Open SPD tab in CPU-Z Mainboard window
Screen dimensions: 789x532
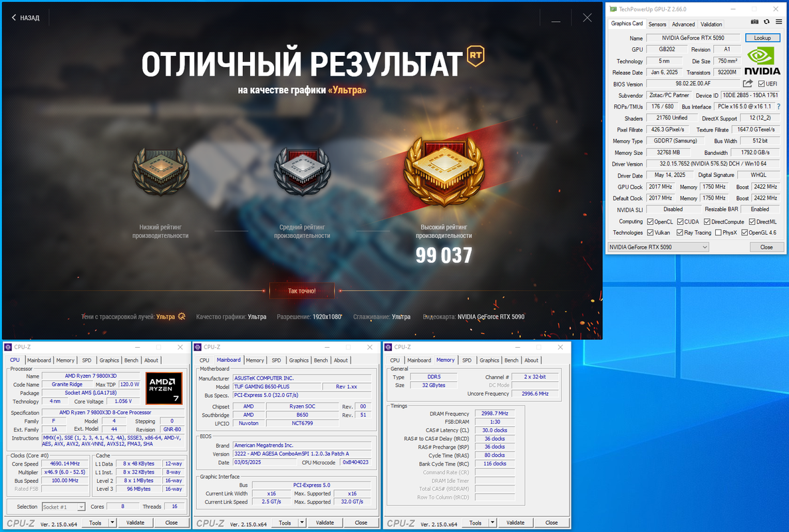click(276, 360)
